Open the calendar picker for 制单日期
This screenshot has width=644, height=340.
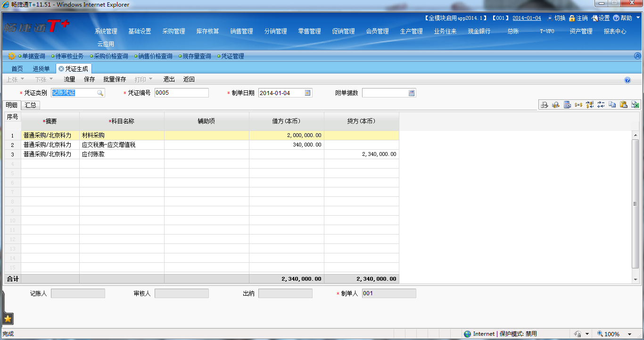point(308,93)
